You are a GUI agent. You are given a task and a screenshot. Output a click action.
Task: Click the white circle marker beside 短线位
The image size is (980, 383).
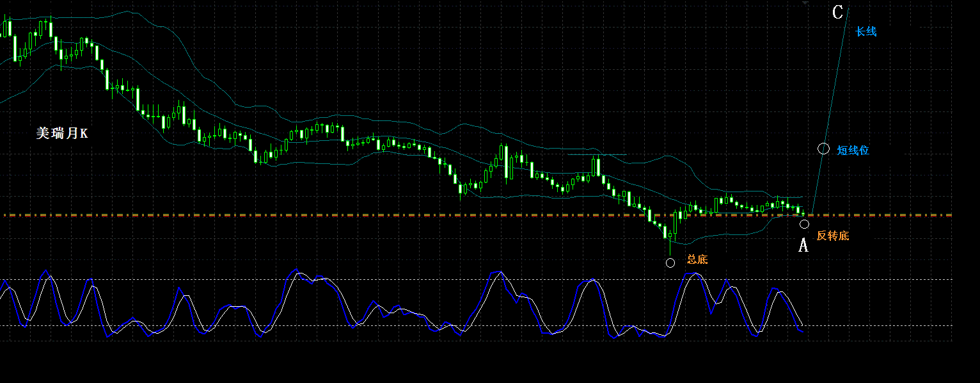coord(824,149)
